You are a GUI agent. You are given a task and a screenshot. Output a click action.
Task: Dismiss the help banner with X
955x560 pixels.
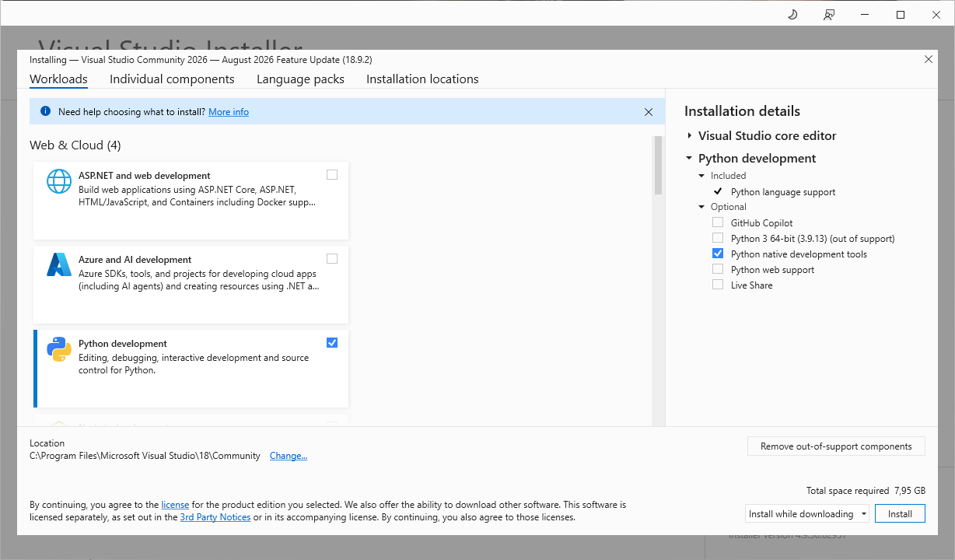click(x=649, y=112)
